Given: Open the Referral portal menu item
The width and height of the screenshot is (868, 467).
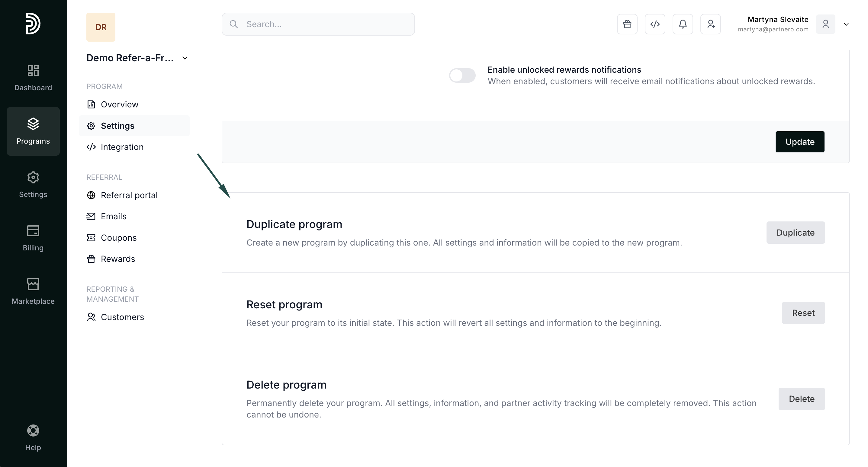Looking at the screenshot, I should tap(129, 195).
